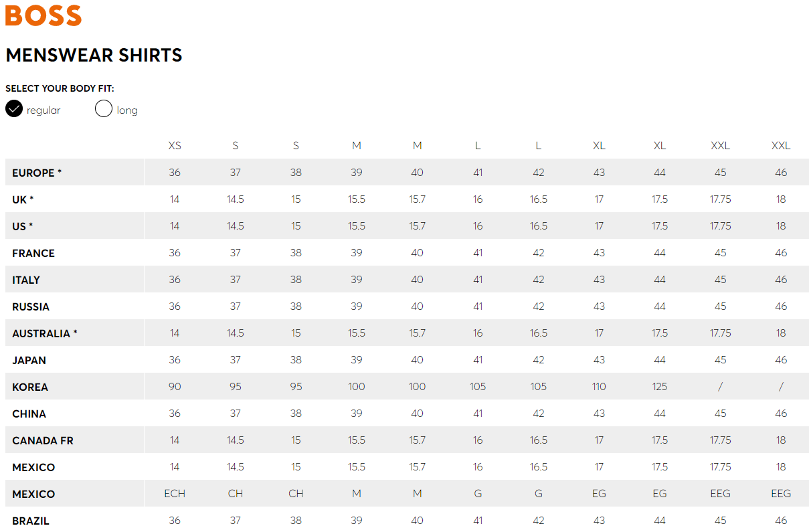
Task: Click the 125 value in Korea row
Action: point(660,387)
